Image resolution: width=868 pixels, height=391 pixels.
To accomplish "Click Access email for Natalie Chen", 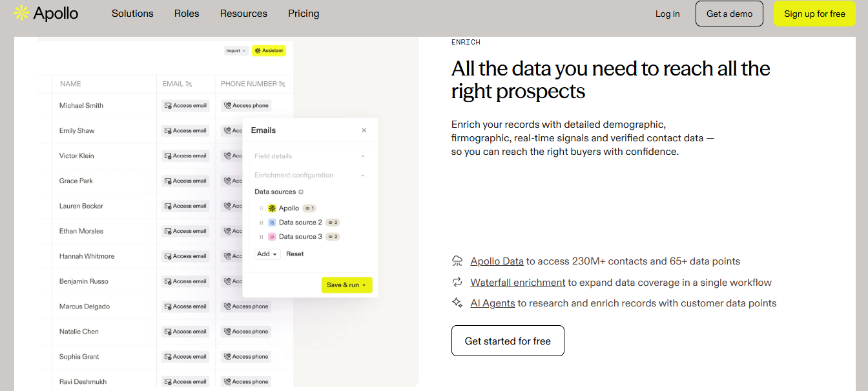I will 185,332.
